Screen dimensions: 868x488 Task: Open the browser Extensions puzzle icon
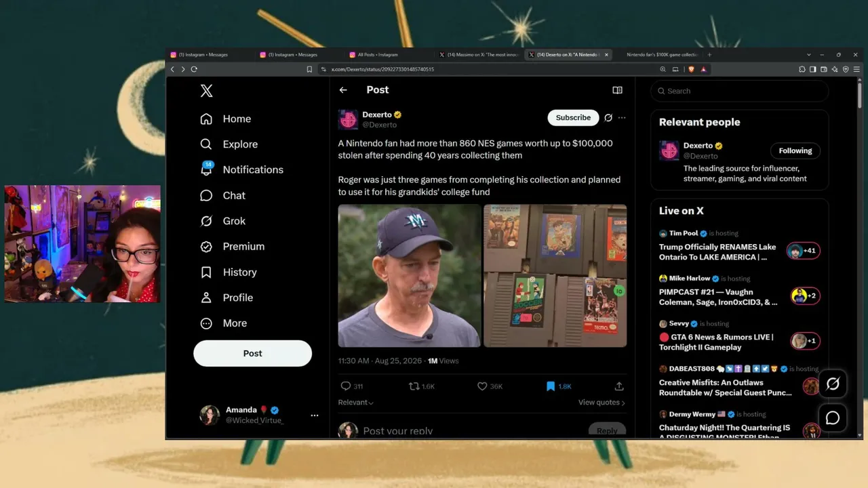802,69
